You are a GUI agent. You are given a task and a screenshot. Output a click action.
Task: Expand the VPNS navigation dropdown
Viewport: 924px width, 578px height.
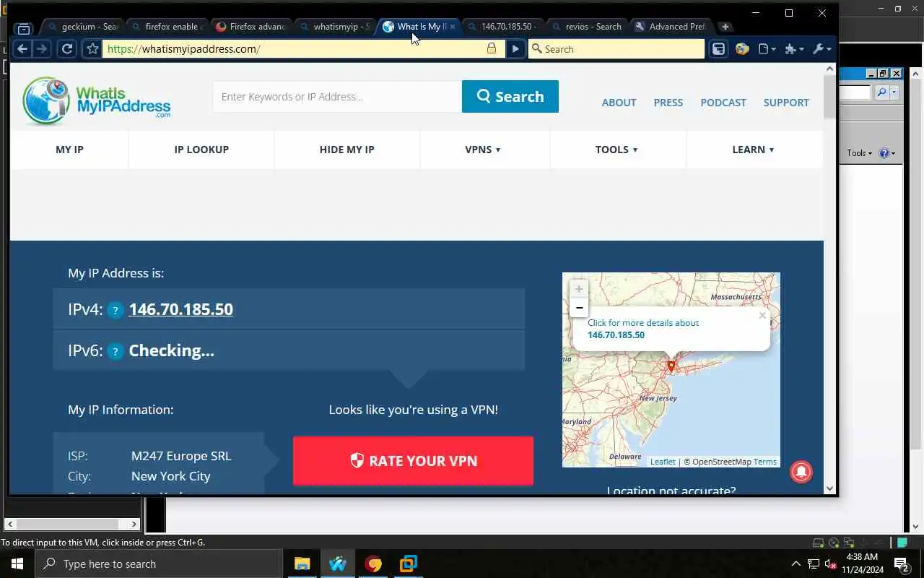(483, 150)
